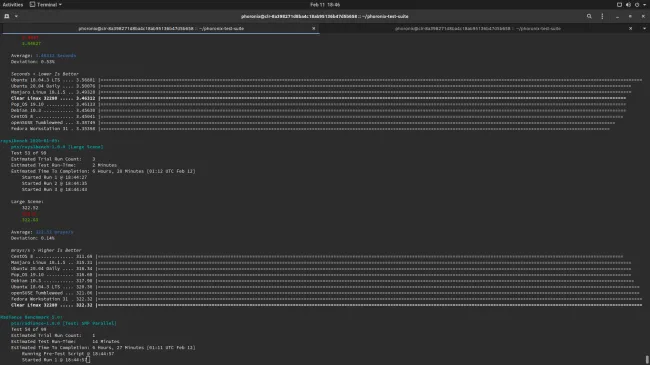Click the screen indicator in top bar
This screenshot has height=365, width=650.
[x=619, y=5]
